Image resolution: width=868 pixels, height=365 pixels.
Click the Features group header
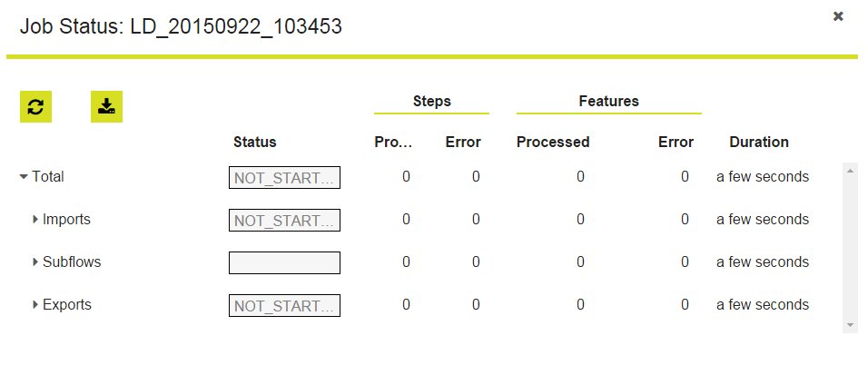click(x=608, y=101)
